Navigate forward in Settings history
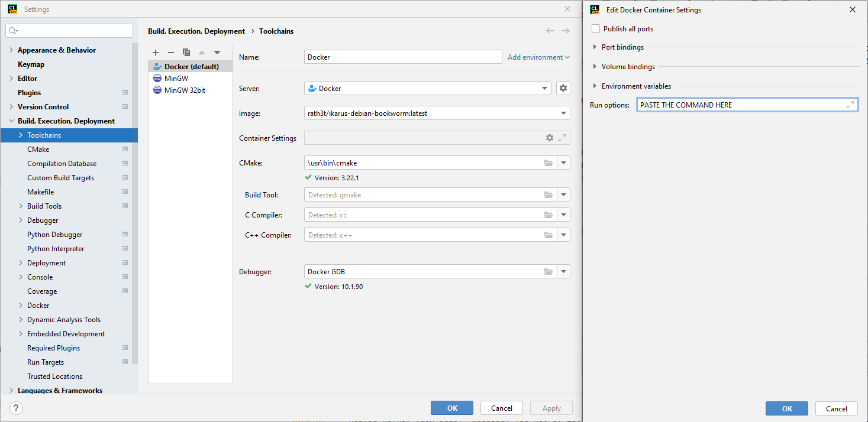868x422 pixels. (x=566, y=31)
